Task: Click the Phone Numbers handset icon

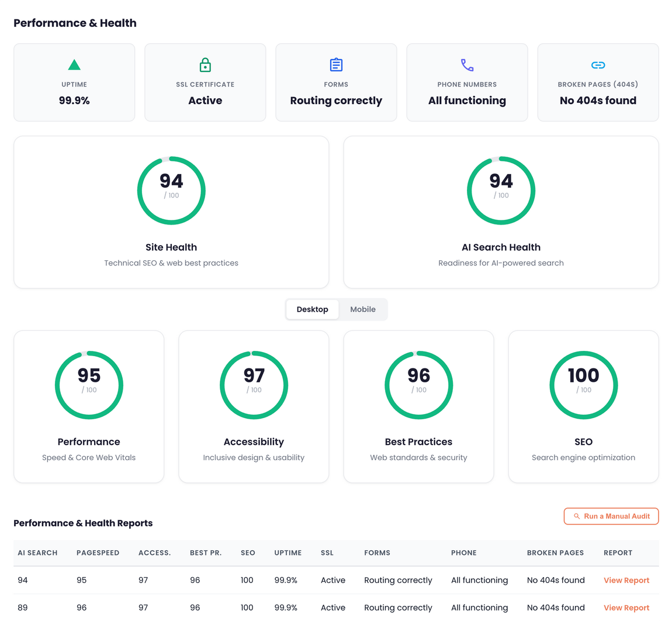Action: click(467, 65)
